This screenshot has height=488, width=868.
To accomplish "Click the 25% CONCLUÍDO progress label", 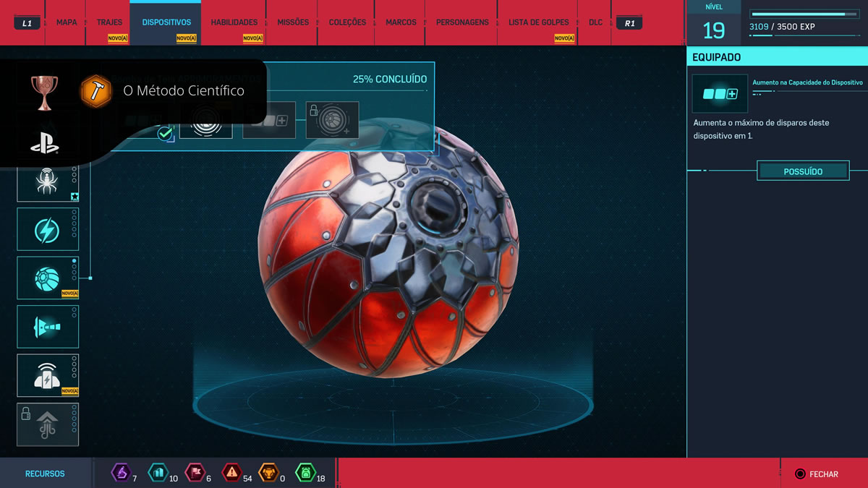I will (x=390, y=79).
